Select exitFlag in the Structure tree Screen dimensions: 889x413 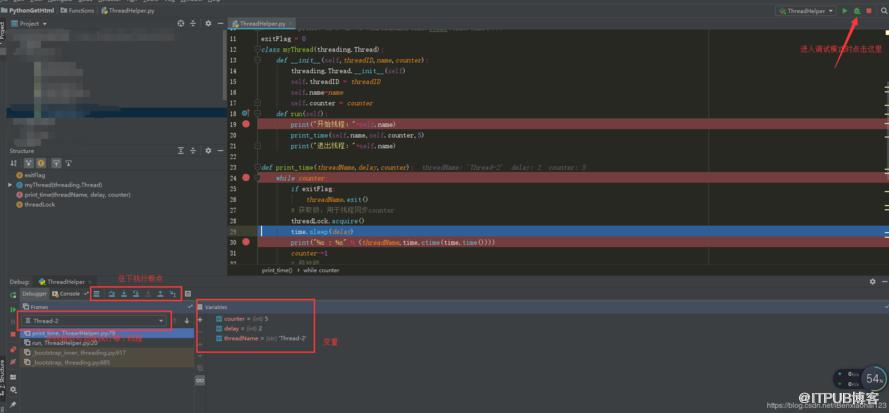coord(31,175)
